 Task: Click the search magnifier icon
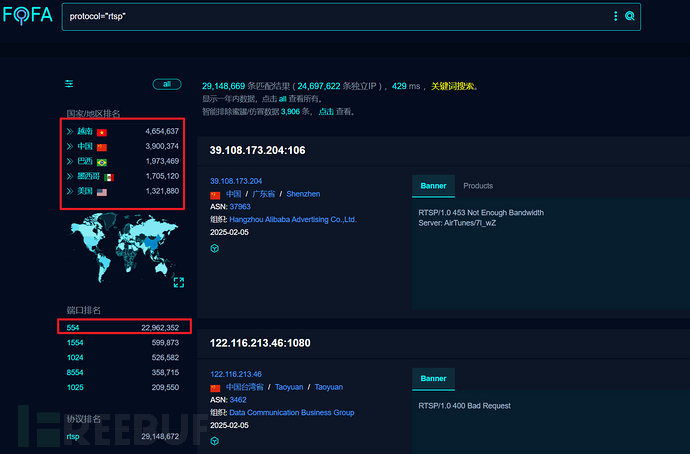coord(630,16)
